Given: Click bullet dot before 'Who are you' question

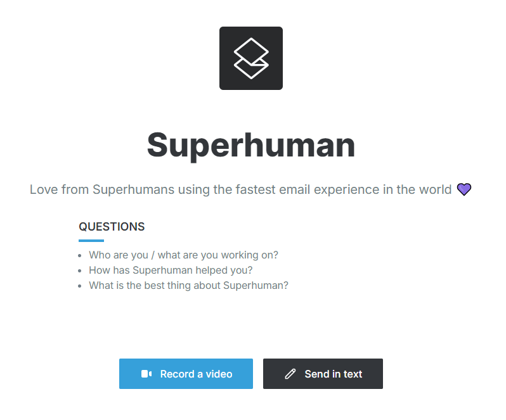Looking at the screenshot, I should tap(80, 256).
